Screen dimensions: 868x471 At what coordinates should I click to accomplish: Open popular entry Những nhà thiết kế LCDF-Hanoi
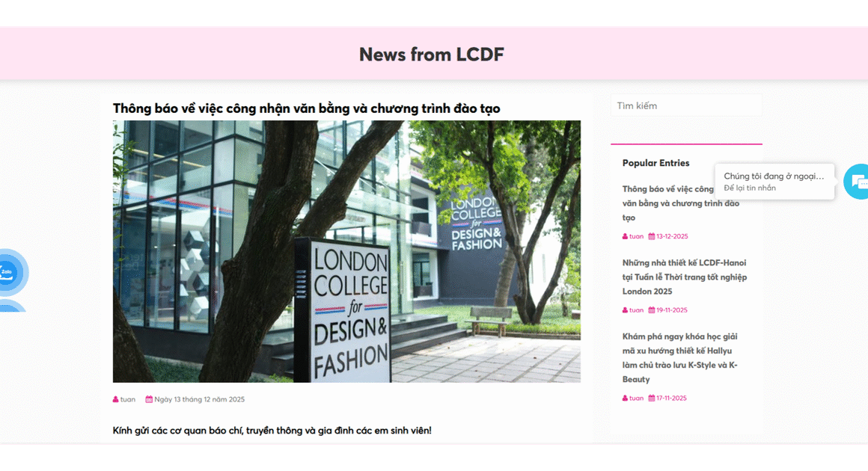click(x=684, y=277)
